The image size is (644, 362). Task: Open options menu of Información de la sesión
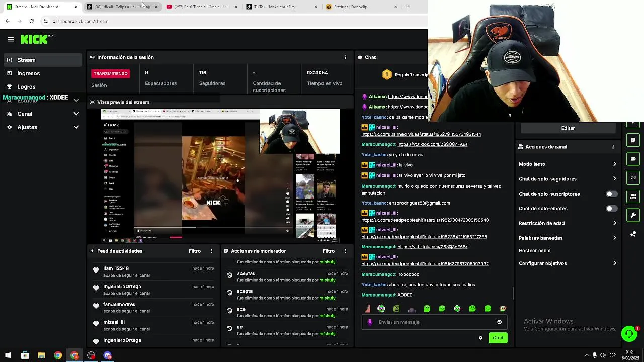tap(345, 57)
